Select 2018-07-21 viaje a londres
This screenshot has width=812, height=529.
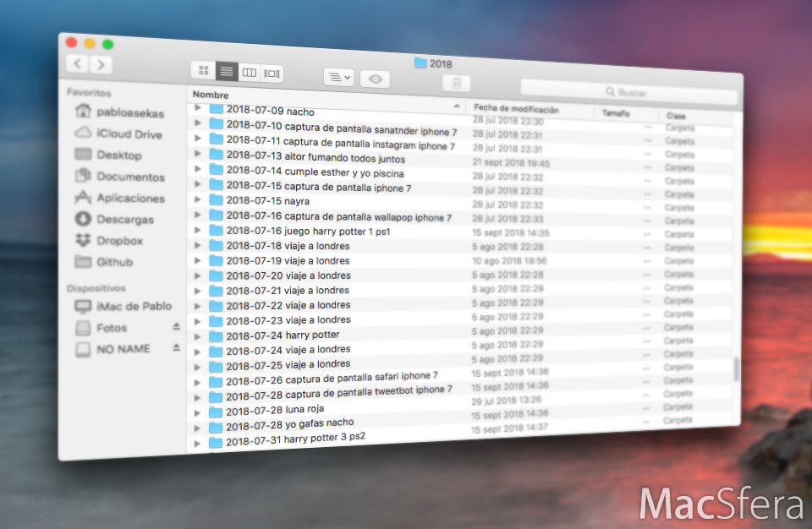point(288,291)
